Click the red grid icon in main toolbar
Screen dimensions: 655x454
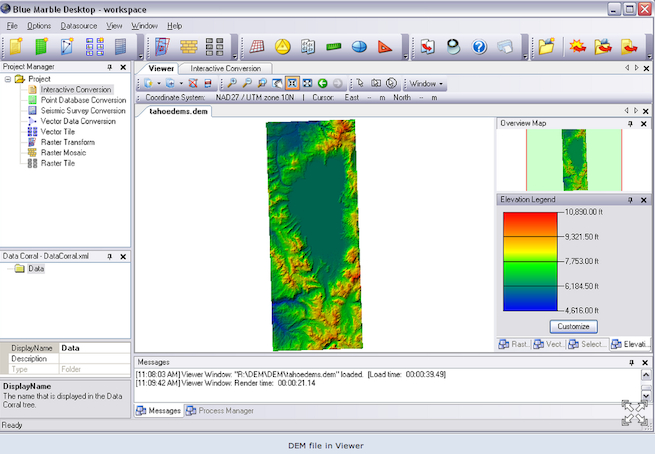click(x=257, y=47)
